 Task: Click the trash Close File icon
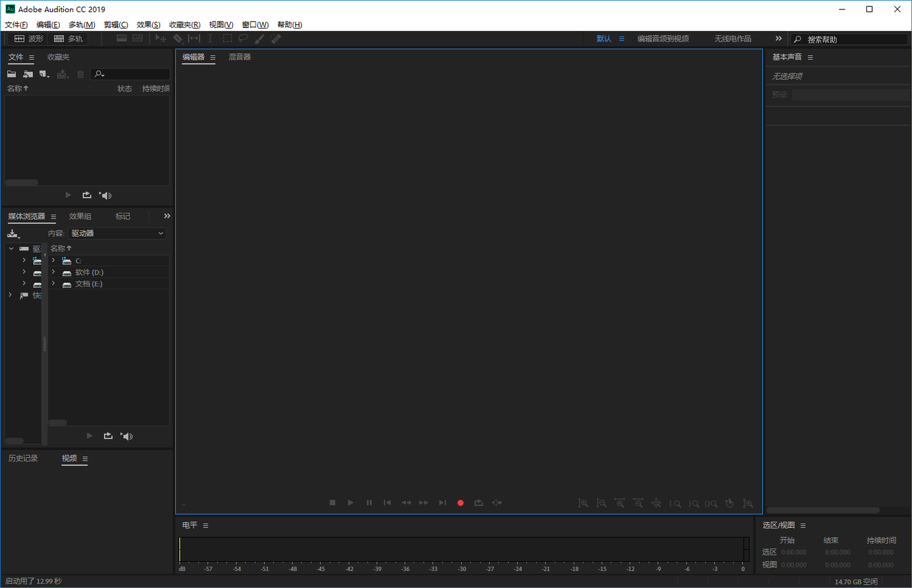80,74
